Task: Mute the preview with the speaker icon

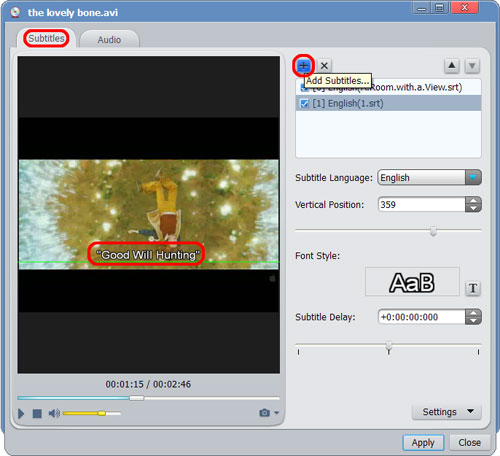Action: (54, 414)
